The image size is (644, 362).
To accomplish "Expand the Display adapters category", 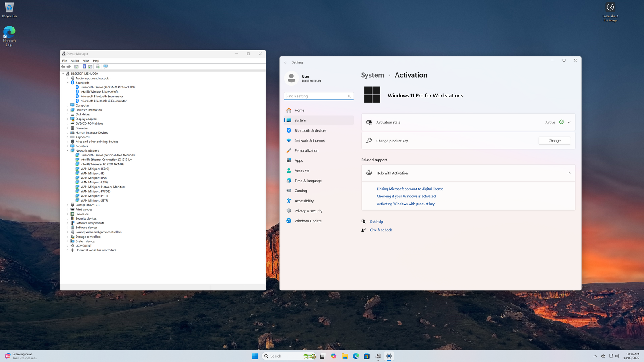I will click(68, 119).
